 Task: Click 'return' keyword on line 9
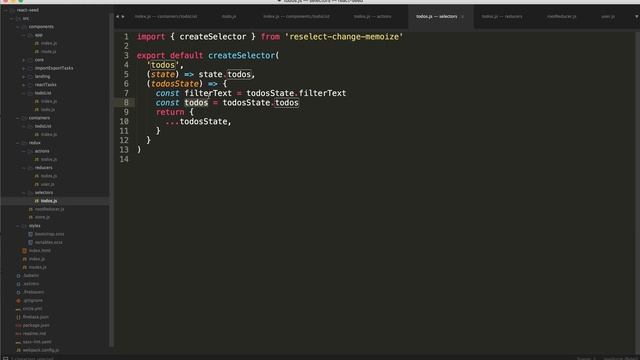tap(170, 112)
